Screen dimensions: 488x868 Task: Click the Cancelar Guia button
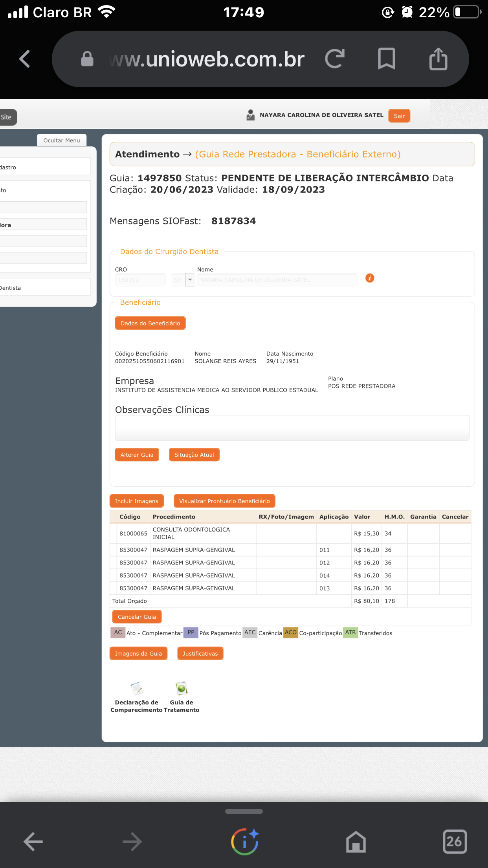137,617
